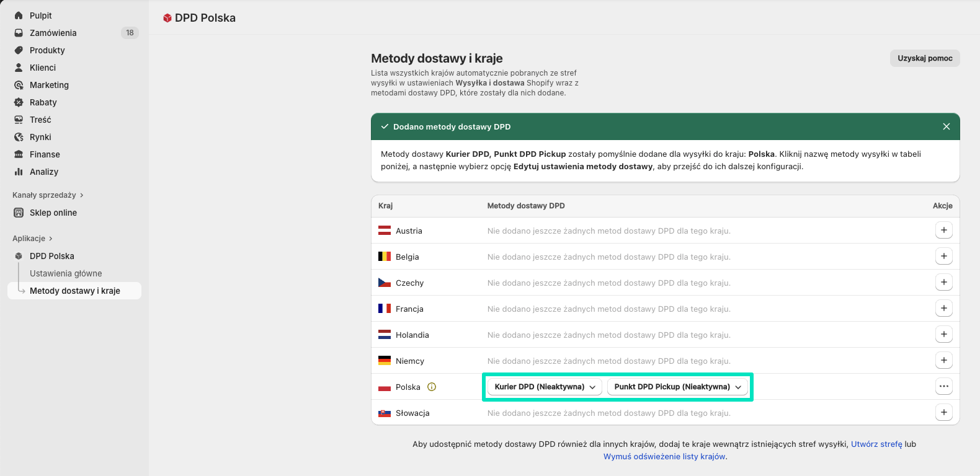Click the 18 orders badge

130,33
